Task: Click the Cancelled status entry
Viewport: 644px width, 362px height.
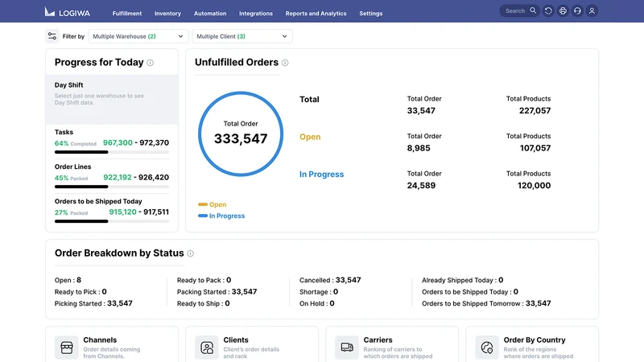Action: point(330,280)
